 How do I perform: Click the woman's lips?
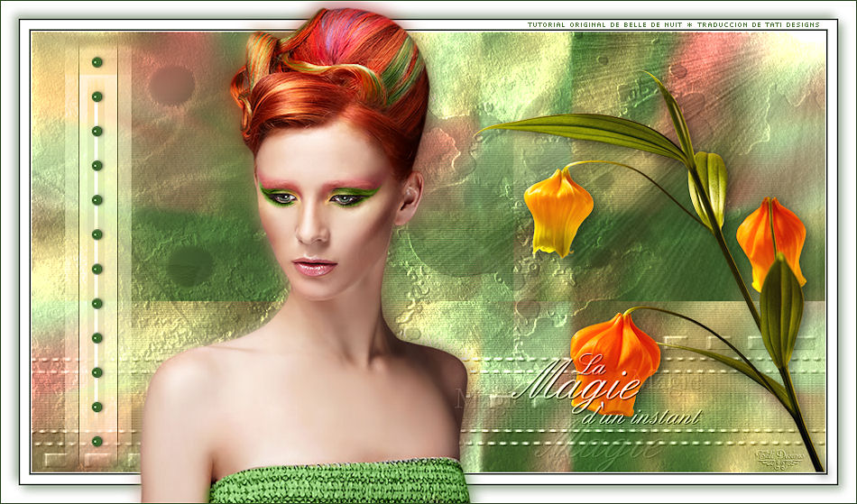click(x=314, y=267)
